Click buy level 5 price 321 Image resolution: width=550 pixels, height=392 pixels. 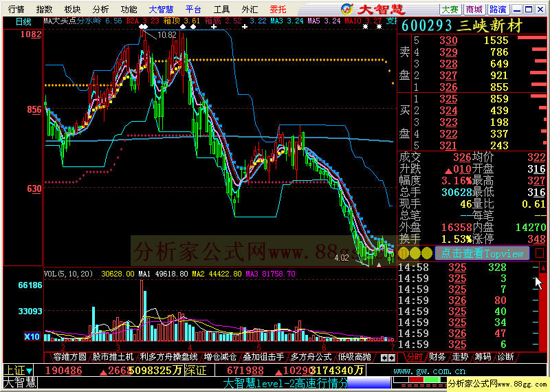coord(448,146)
